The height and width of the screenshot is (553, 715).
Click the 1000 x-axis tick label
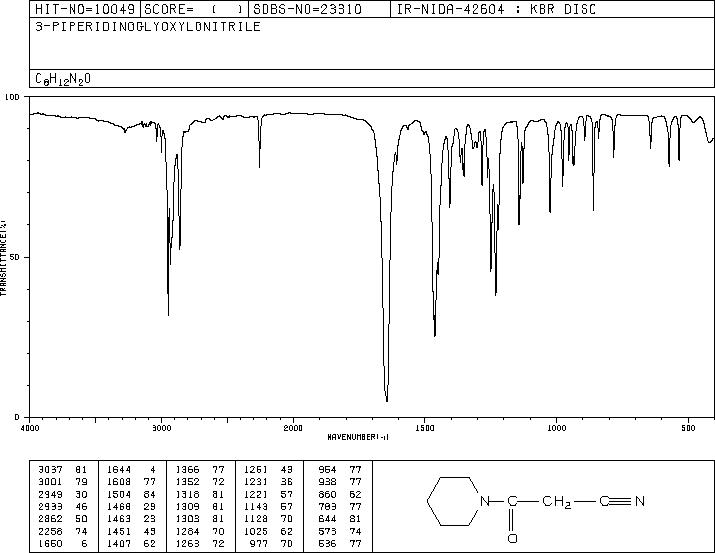pyautogui.click(x=556, y=428)
